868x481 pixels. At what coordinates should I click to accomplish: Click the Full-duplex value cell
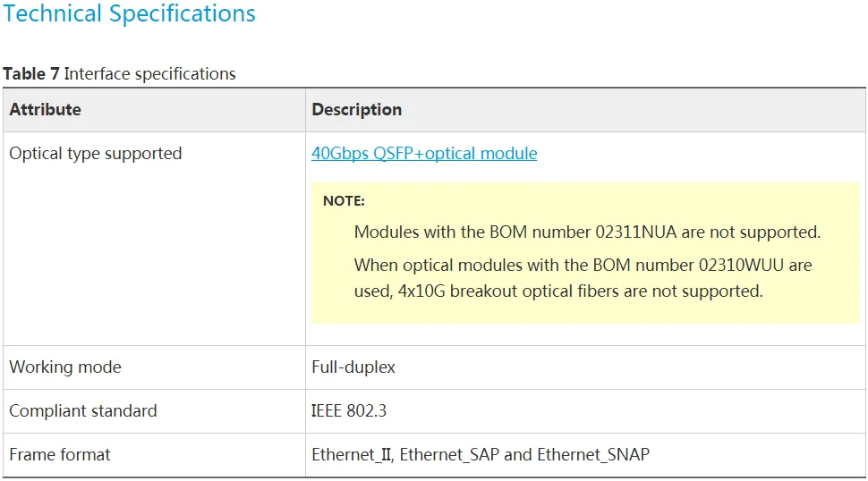click(585, 367)
